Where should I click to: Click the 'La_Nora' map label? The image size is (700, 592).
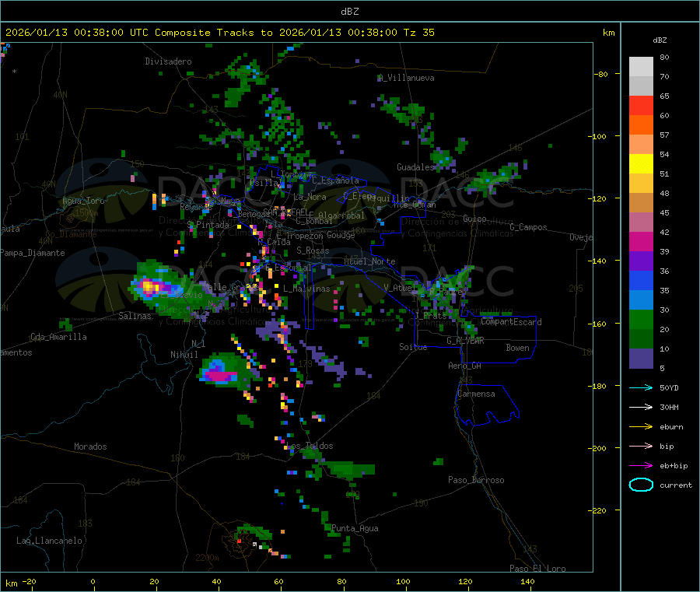coord(310,197)
